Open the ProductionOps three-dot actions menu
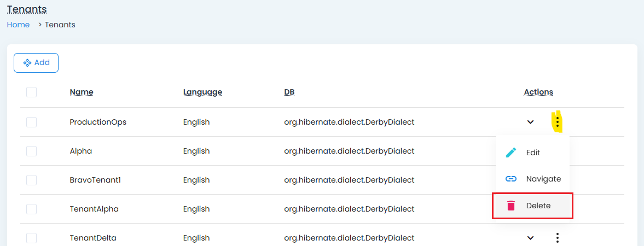This screenshot has width=644, height=246. coord(557,122)
